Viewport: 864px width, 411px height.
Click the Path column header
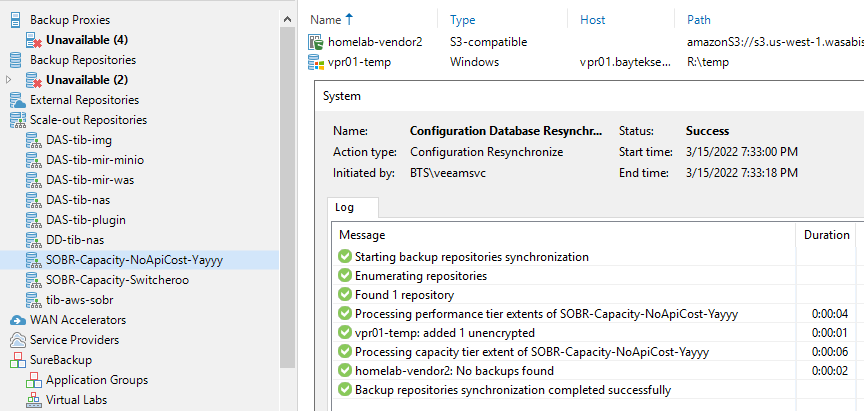tap(699, 20)
